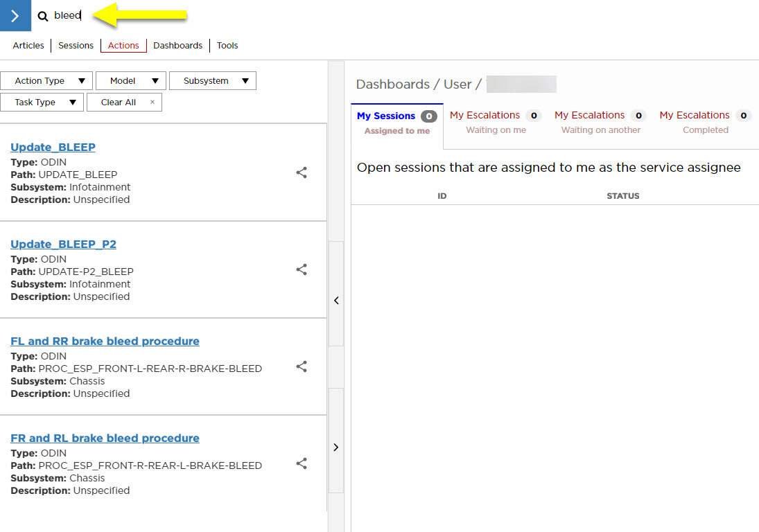Open the Task Type filter dropdown
This screenshot has height=532, width=759.
[x=42, y=103]
